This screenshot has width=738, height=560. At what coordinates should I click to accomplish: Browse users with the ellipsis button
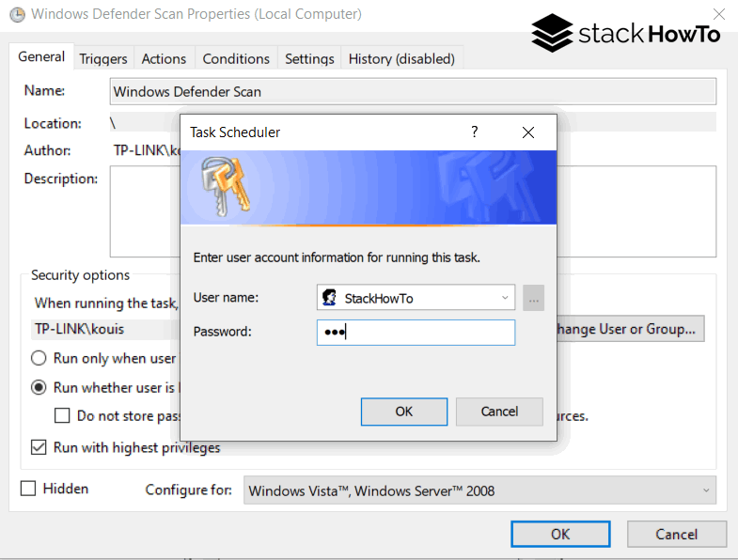tap(533, 298)
